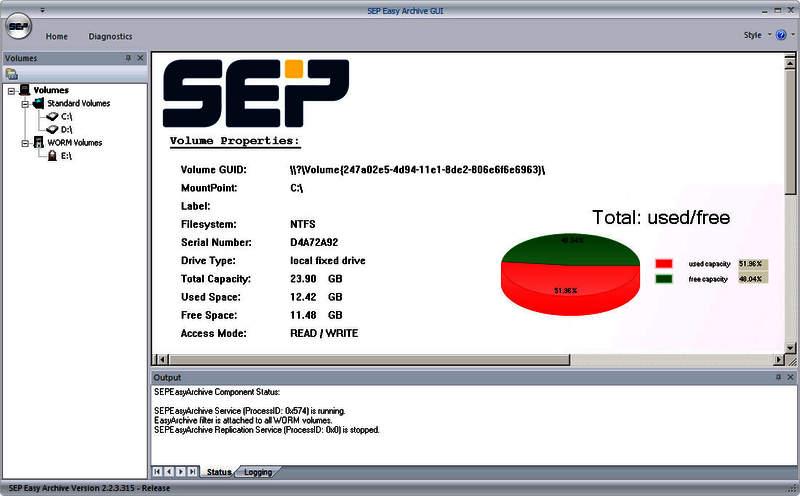Click the SEP application orb button
Image resolution: width=800 pixels, height=496 pixels.
click(x=18, y=27)
